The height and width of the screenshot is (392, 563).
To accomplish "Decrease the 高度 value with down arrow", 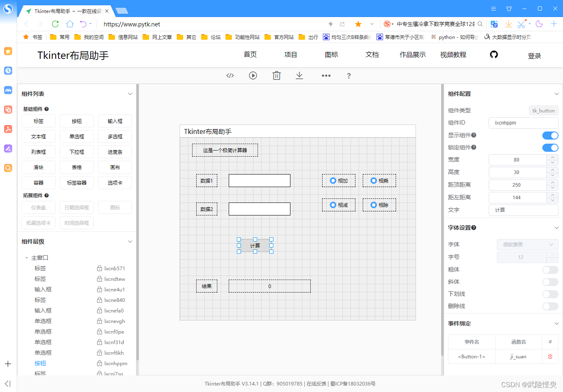I will tap(552, 175).
